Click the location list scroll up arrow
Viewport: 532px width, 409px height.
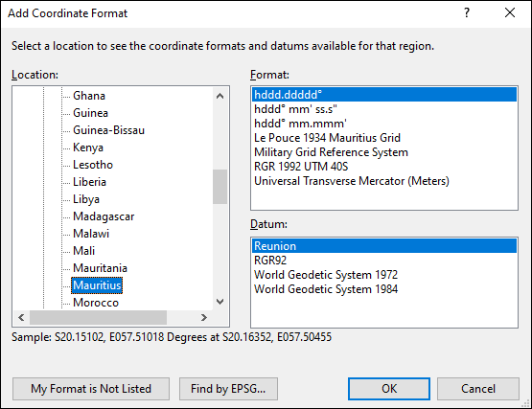coord(220,96)
